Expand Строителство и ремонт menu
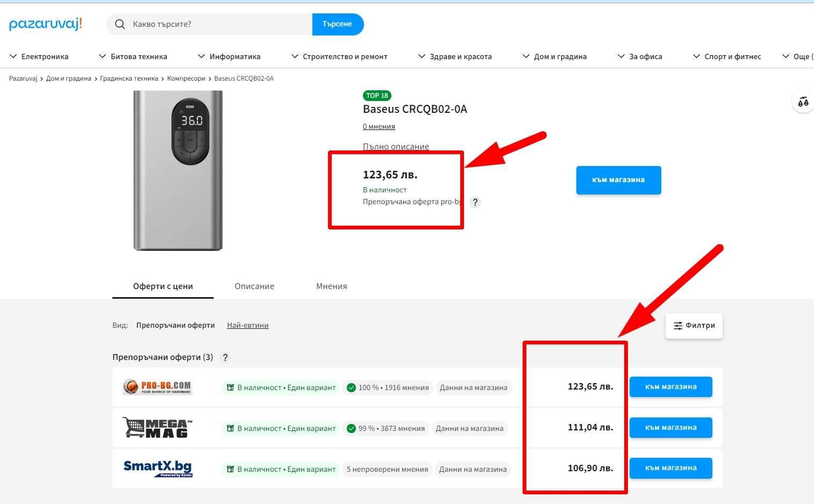 coord(339,56)
